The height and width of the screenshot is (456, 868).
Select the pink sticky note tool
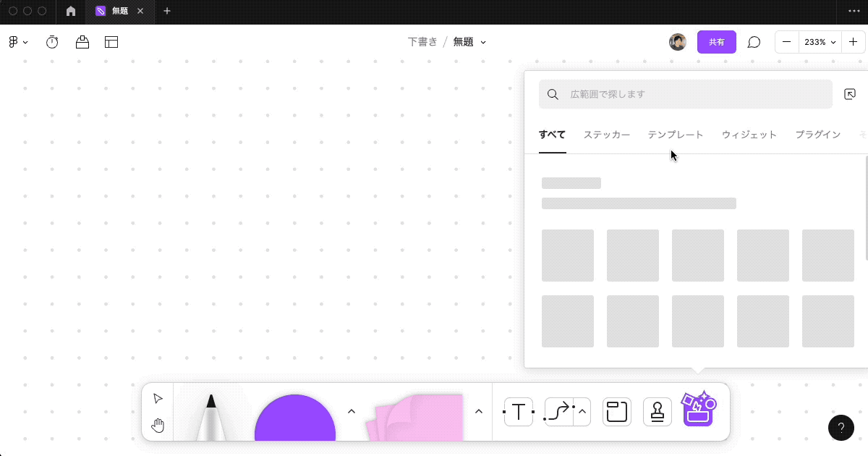click(414, 418)
